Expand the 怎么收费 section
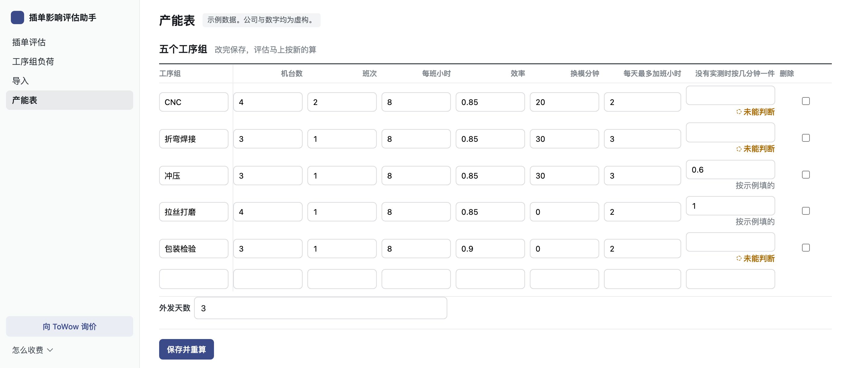The height and width of the screenshot is (368, 868). (x=33, y=350)
